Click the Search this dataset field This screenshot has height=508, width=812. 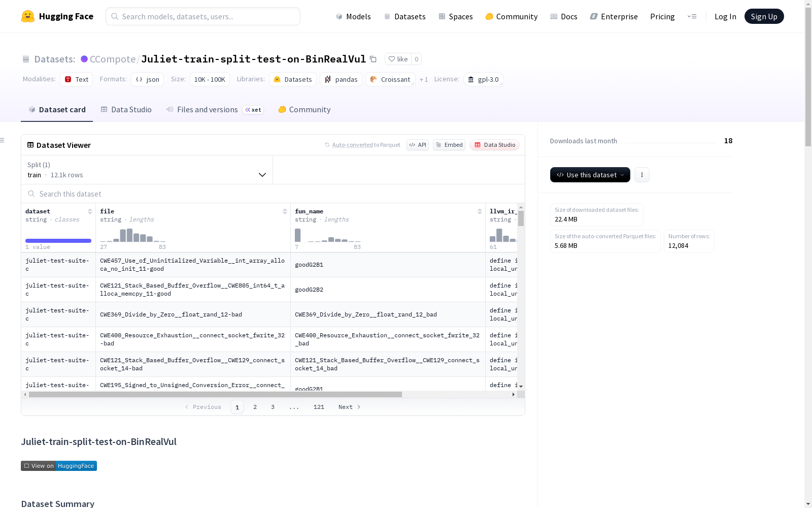(273, 194)
